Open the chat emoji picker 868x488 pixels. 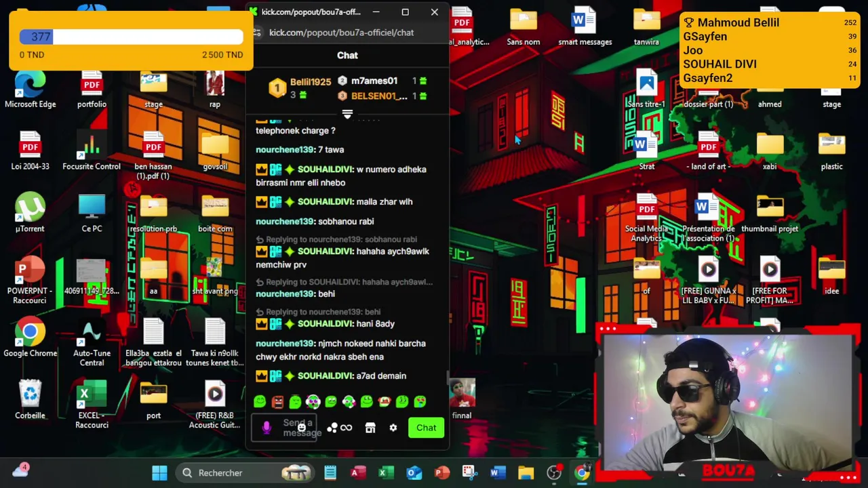tap(302, 428)
